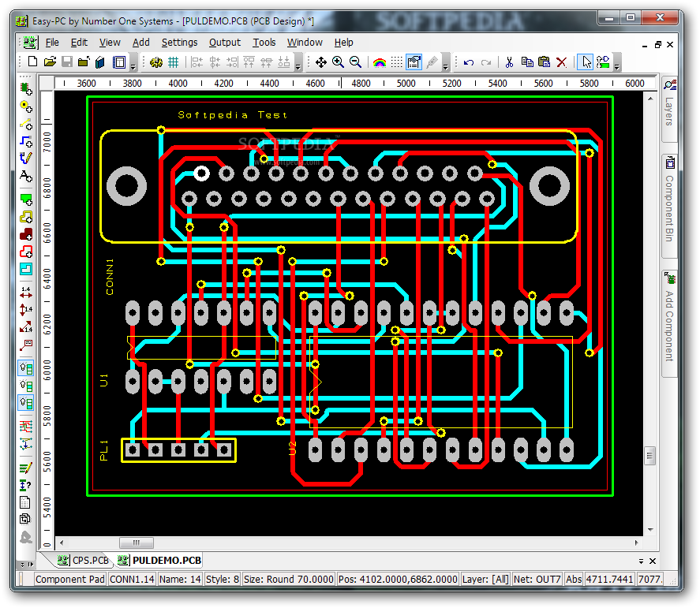
Task: Undo the last action
Action: (468, 62)
